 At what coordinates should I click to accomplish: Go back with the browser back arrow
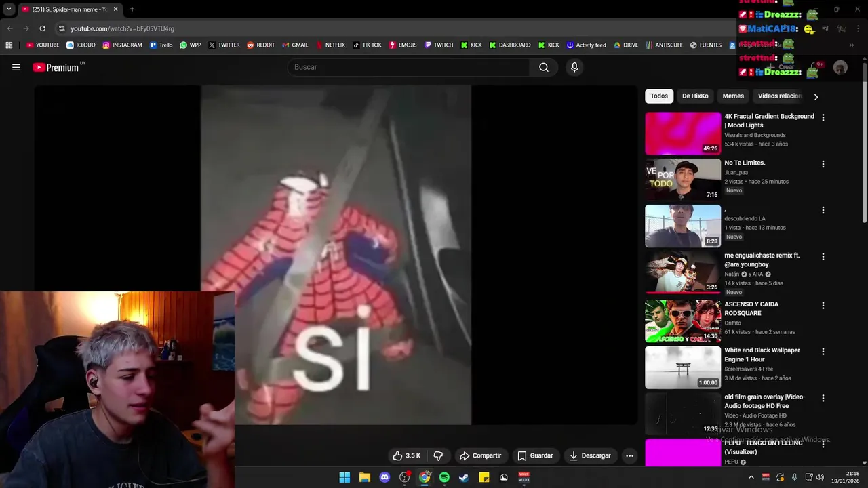(x=9, y=28)
